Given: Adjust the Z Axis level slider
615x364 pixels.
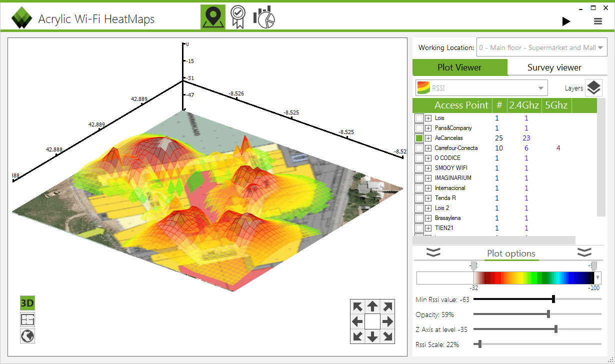Looking at the screenshot, I should tap(556, 329).
